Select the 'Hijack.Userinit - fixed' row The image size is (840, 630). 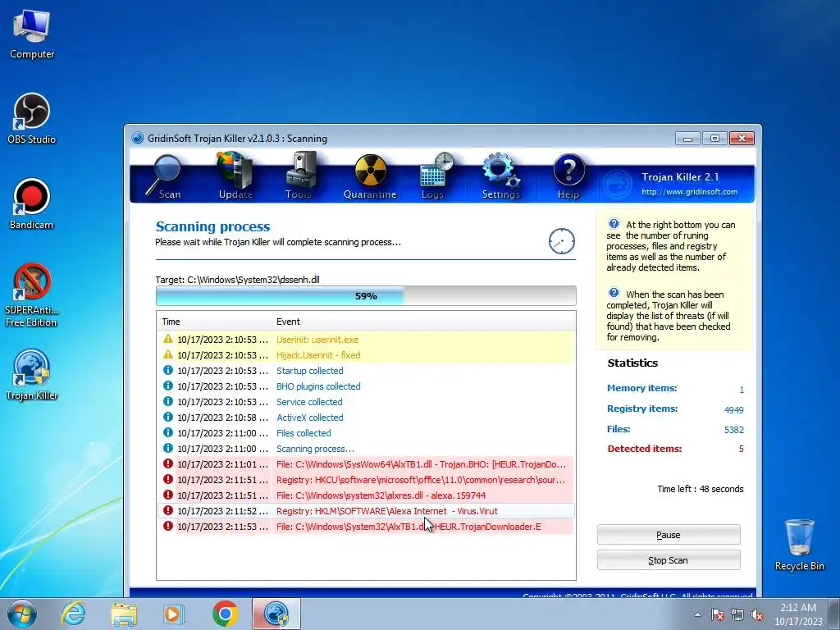click(366, 355)
